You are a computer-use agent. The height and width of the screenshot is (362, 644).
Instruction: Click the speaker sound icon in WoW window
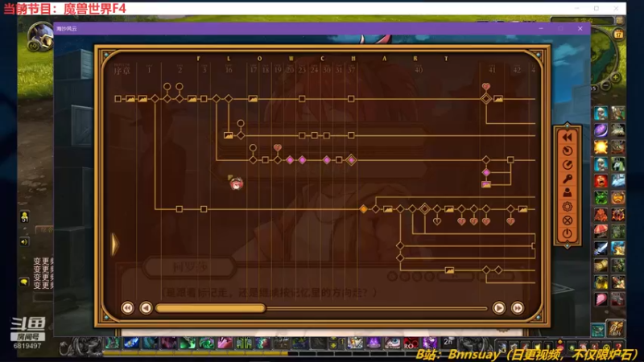tap(24, 242)
